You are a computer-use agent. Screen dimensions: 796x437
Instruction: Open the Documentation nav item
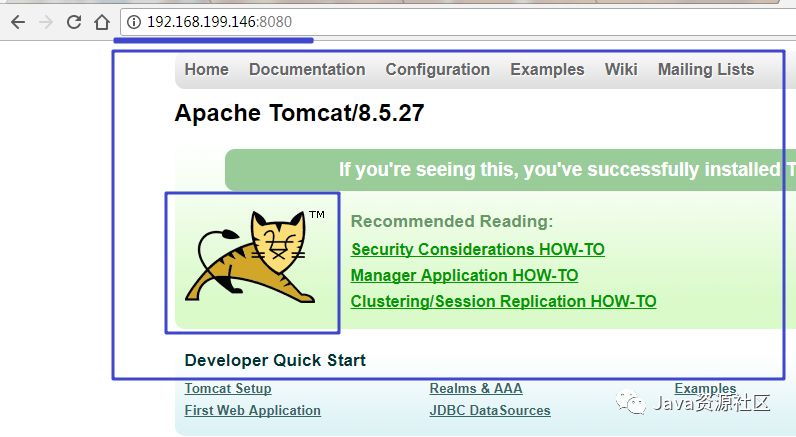[x=307, y=70]
